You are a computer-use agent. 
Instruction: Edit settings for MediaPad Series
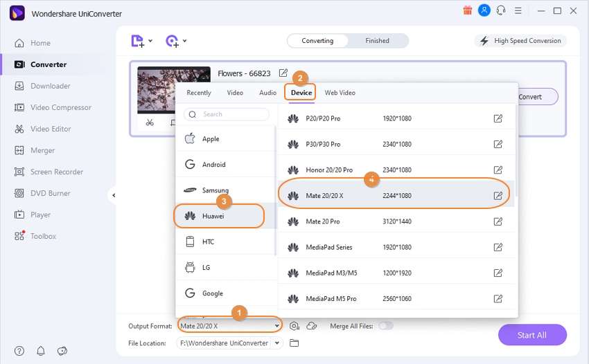tap(498, 247)
